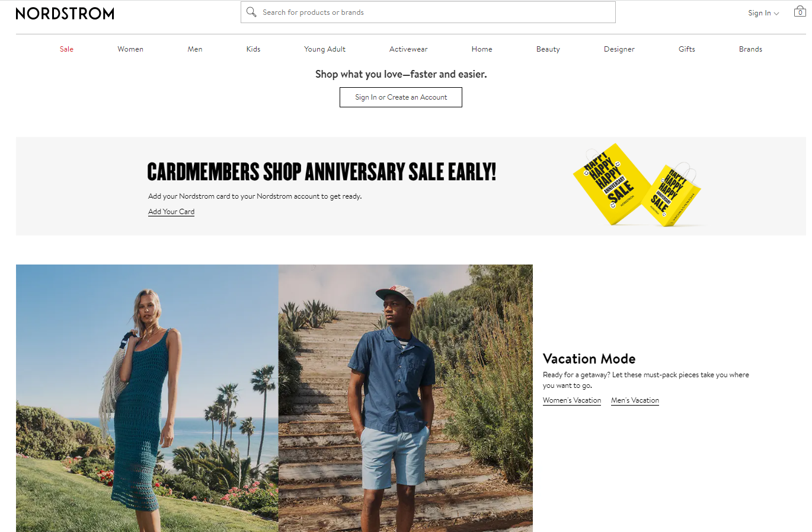Click the Nordstrom logo

65,13
